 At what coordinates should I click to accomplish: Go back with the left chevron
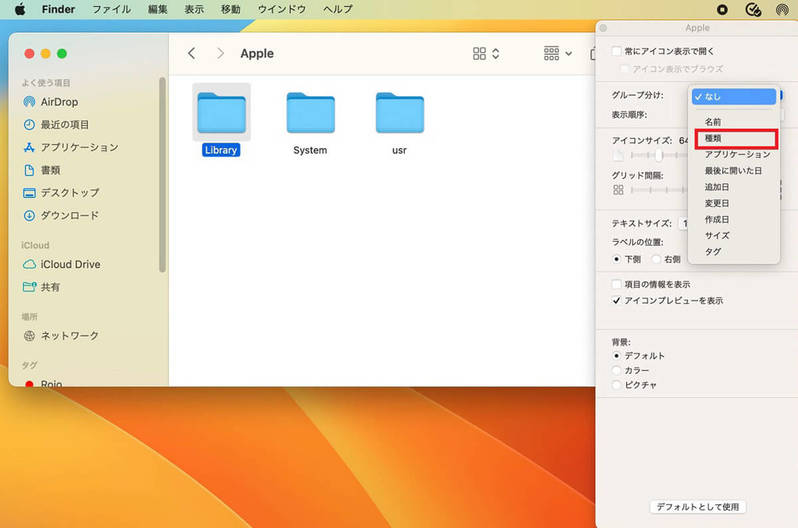click(x=191, y=53)
